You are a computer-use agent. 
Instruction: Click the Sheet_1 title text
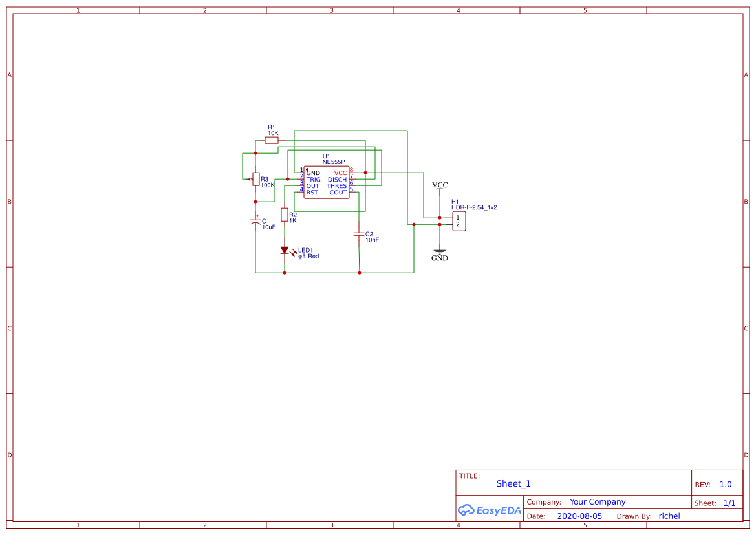[513, 483]
